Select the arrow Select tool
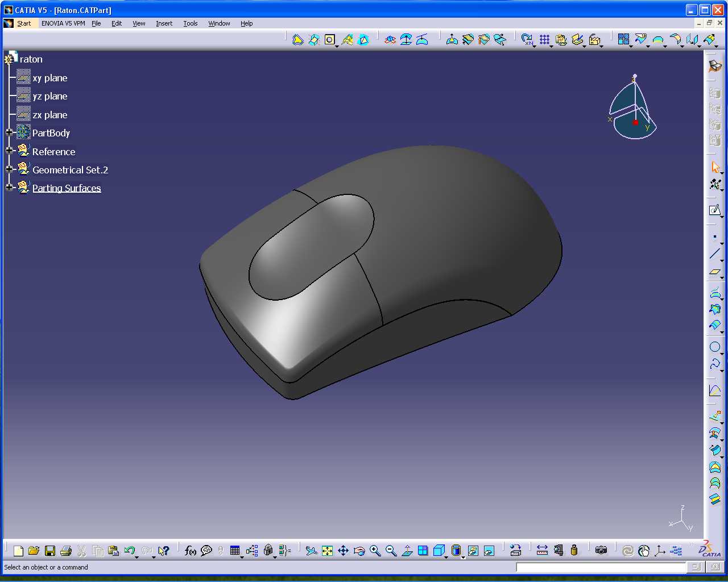The image size is (728, 582). pos(715,167)
